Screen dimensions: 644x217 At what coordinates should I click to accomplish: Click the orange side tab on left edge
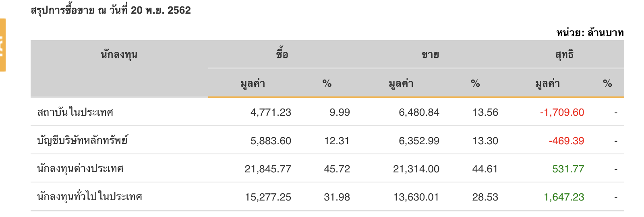tap(2, 45)
